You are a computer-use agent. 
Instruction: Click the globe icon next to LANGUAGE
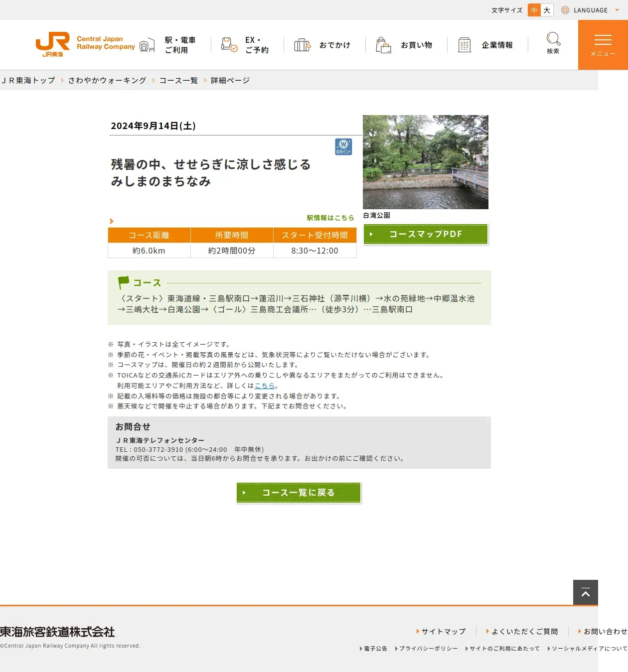point(565,10)
